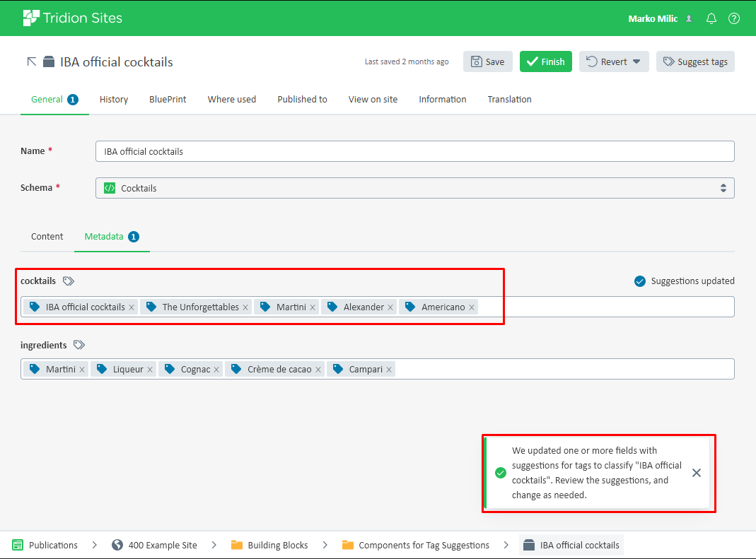Expand the Revert dropdown arrow
756x559 pixels.
point(636,61)
